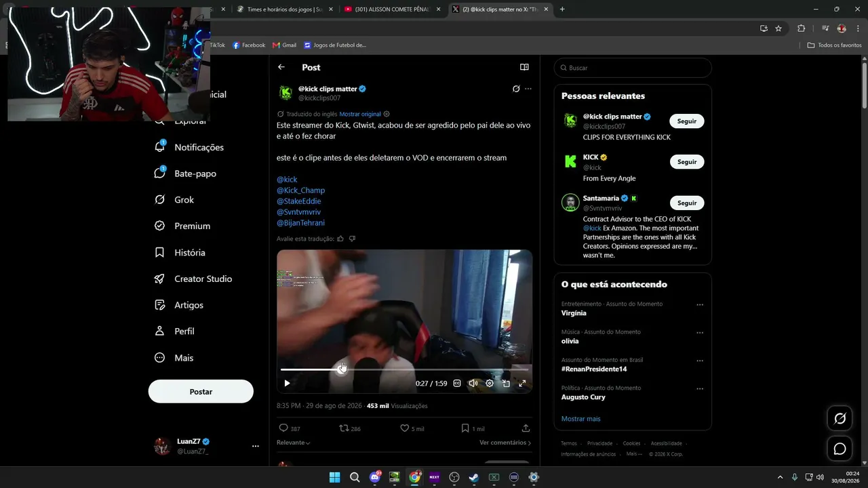Open the @Kick_Champ mention
868x488 pixels.
click(x=300, y=190)
